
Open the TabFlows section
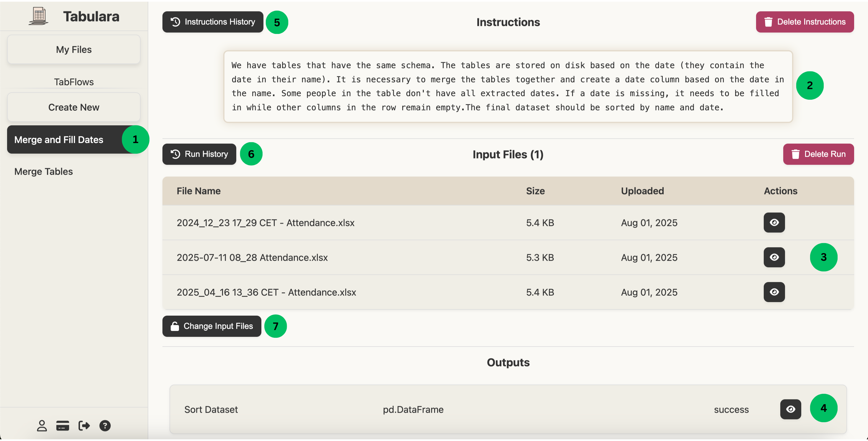click(74, 81)
